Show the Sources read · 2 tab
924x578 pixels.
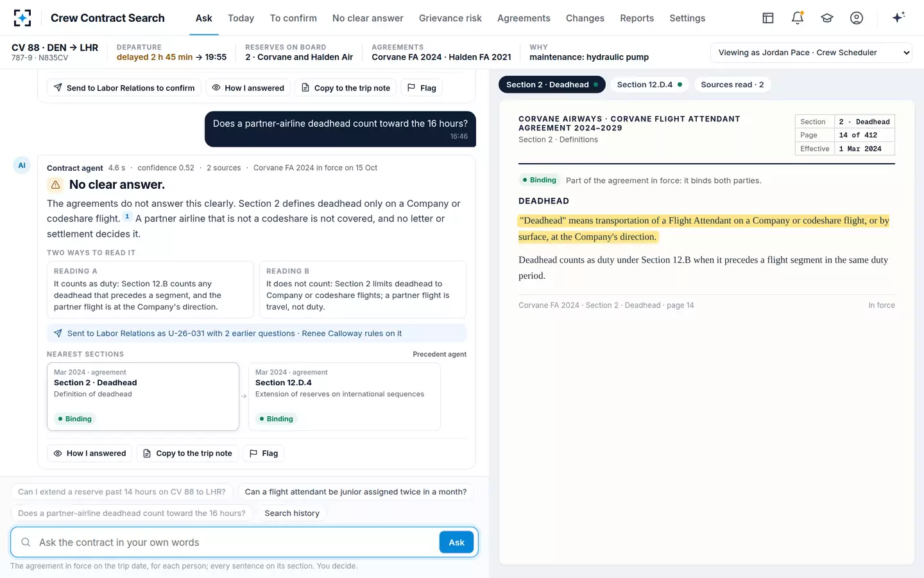pyautogui.click(x=732, y=85)
